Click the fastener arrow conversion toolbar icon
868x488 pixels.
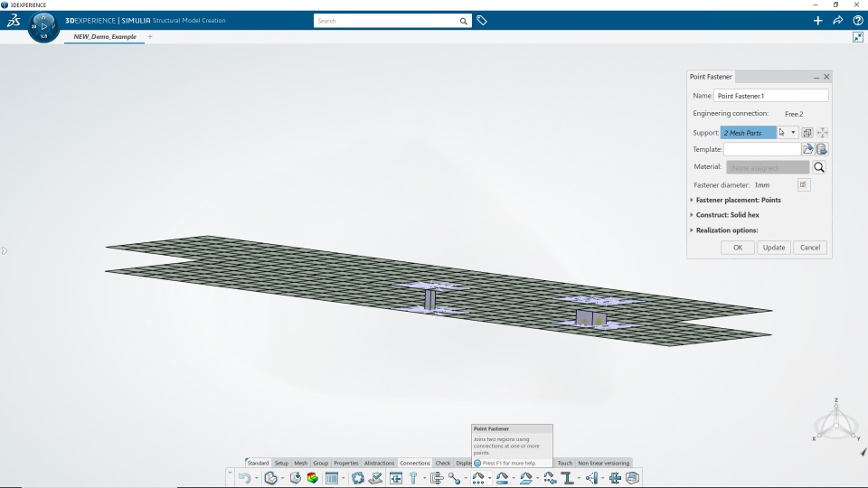pos(550,478)
